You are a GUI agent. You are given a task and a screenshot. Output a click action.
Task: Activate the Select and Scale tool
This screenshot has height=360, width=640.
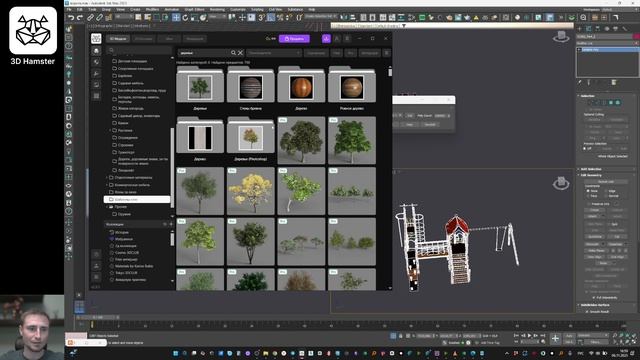[x=194, y=17]
